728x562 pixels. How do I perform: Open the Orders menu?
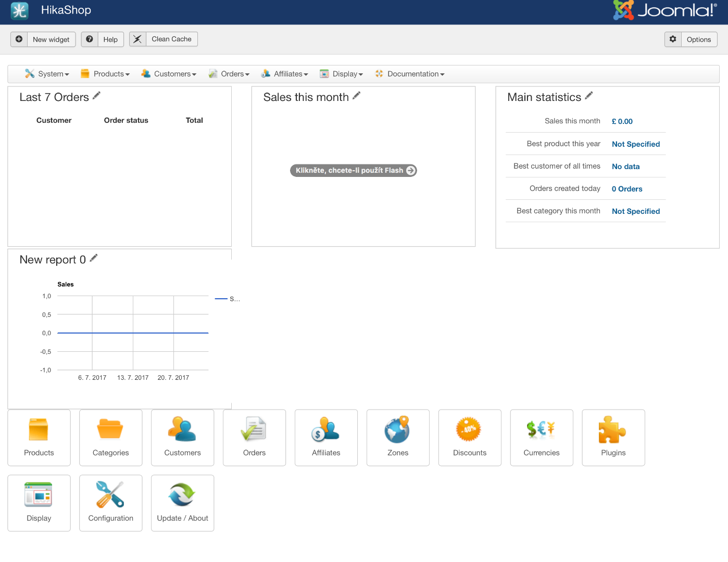pos(229,74)
